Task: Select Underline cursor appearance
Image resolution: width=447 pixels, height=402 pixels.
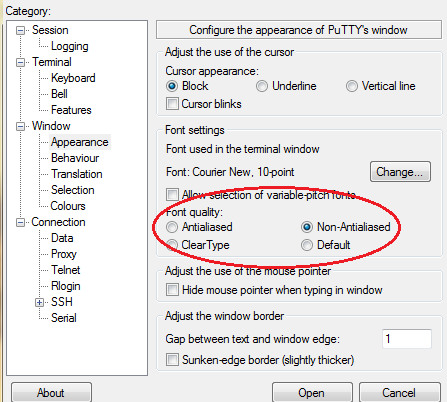Action: 262,86
